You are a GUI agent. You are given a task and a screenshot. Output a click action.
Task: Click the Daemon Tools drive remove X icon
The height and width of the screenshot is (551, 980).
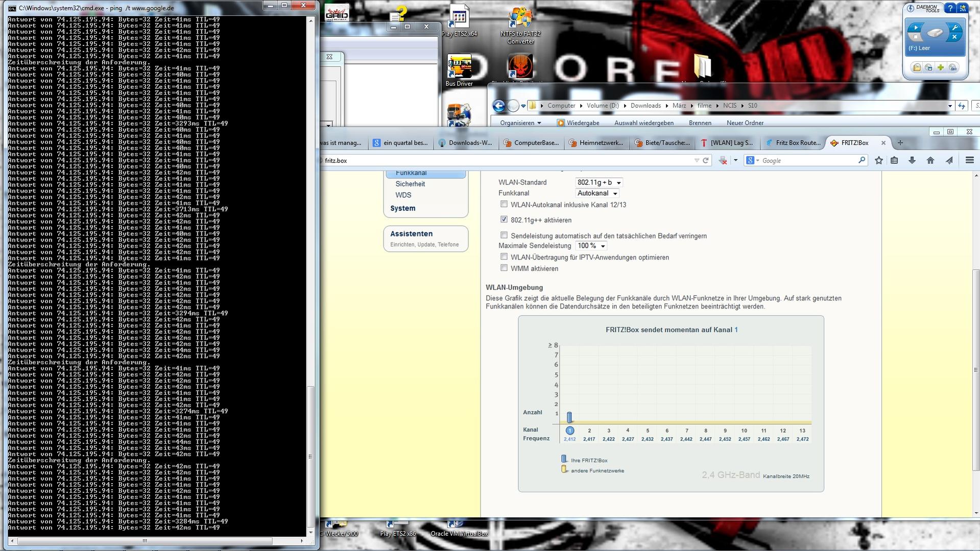coord(954,37)
